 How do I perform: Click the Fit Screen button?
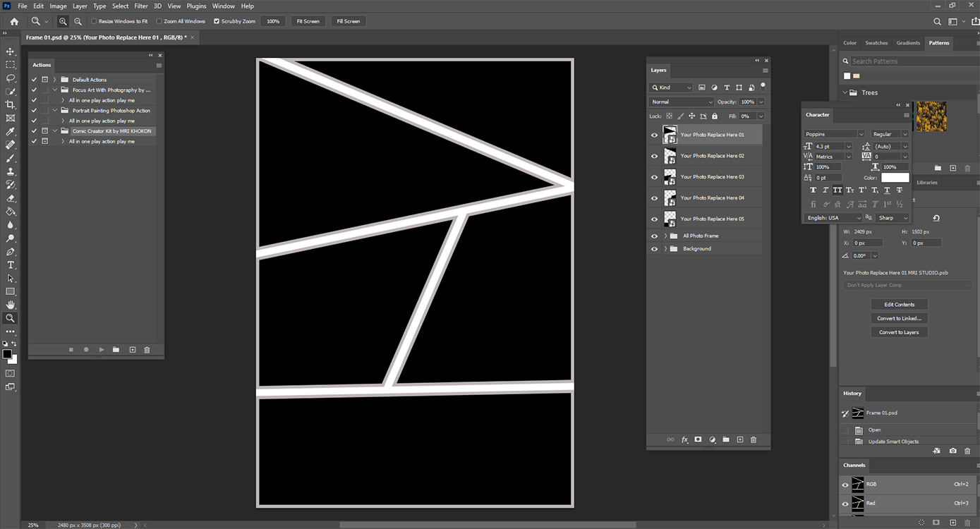point(308,21)
